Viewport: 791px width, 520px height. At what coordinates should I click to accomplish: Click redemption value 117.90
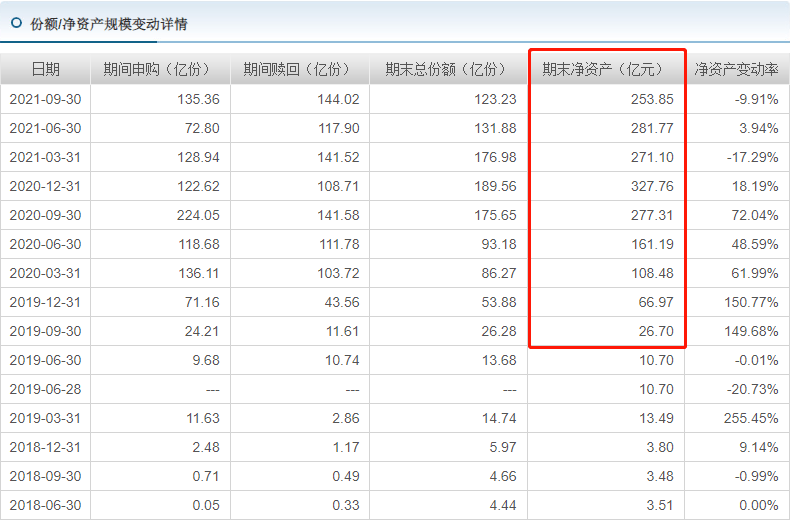(x=338, y=128)
